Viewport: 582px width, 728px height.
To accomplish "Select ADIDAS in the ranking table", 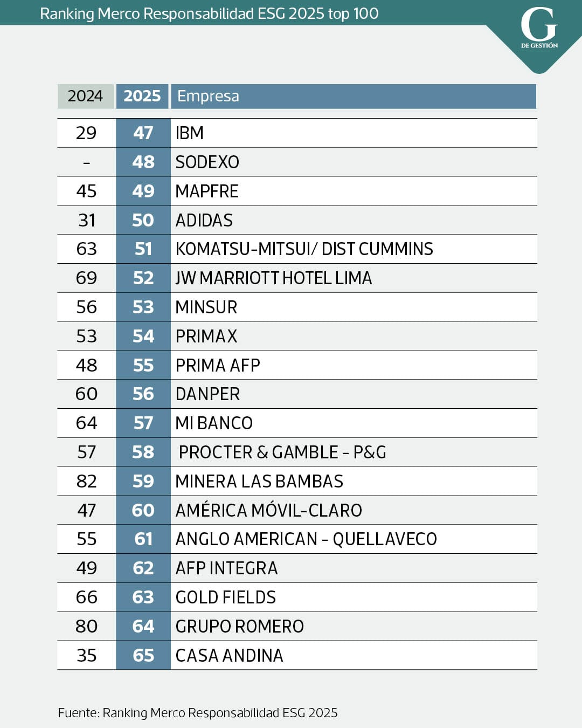I will (x=204, y=220).
